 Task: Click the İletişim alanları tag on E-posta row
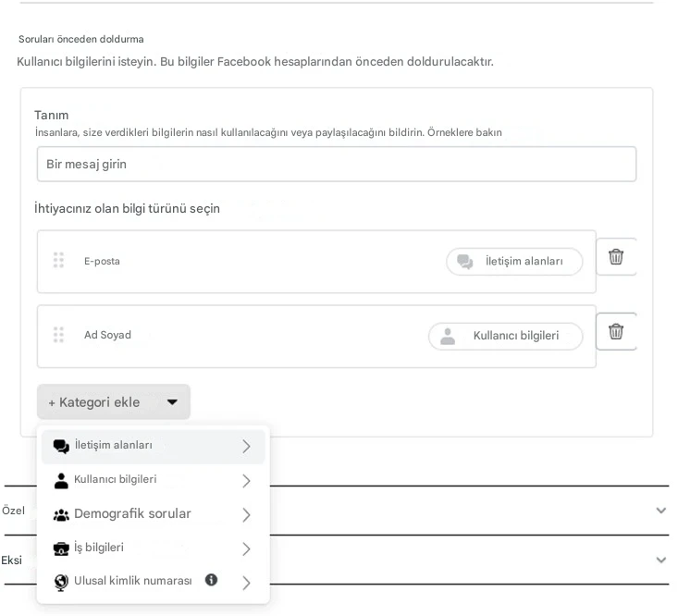click(x=514, y=262)
